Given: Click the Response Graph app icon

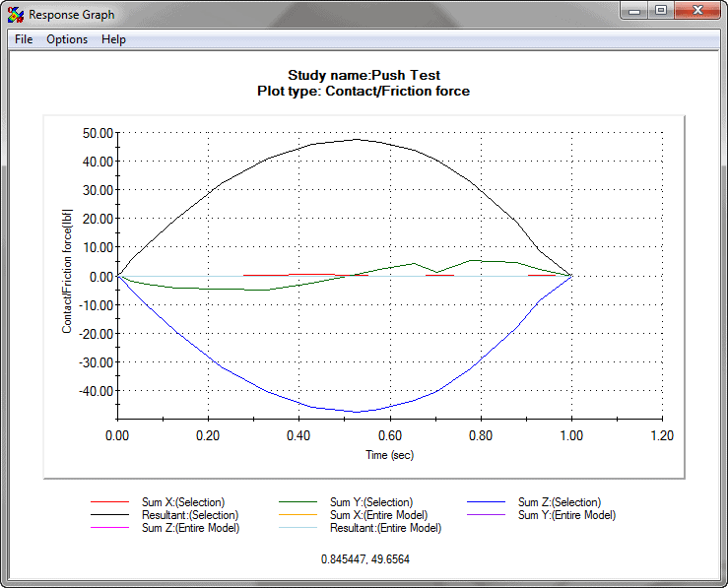Looking at the screenshot, I should [x=16, y=15].
